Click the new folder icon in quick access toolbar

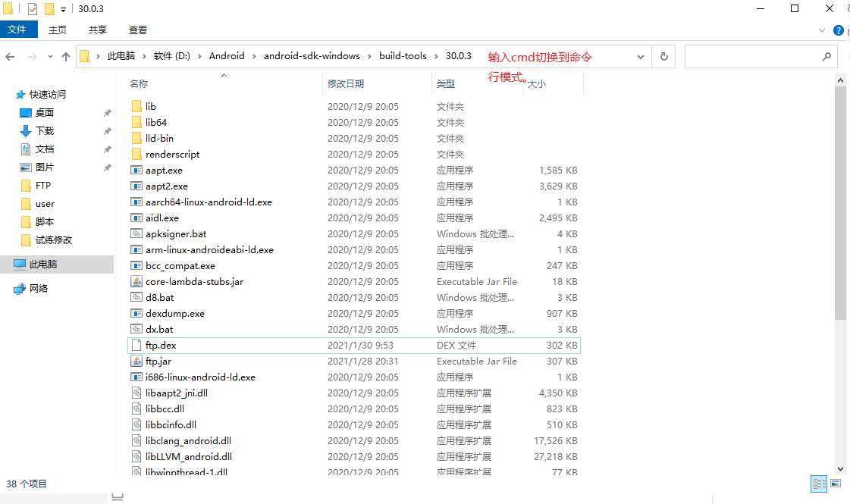[49, 8]
